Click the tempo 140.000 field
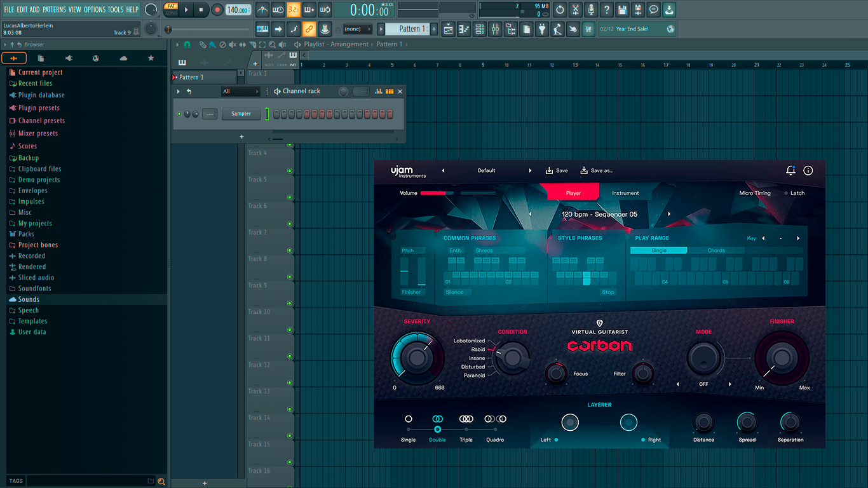This screenshot has height=488, width=868. tap(238, 10)
